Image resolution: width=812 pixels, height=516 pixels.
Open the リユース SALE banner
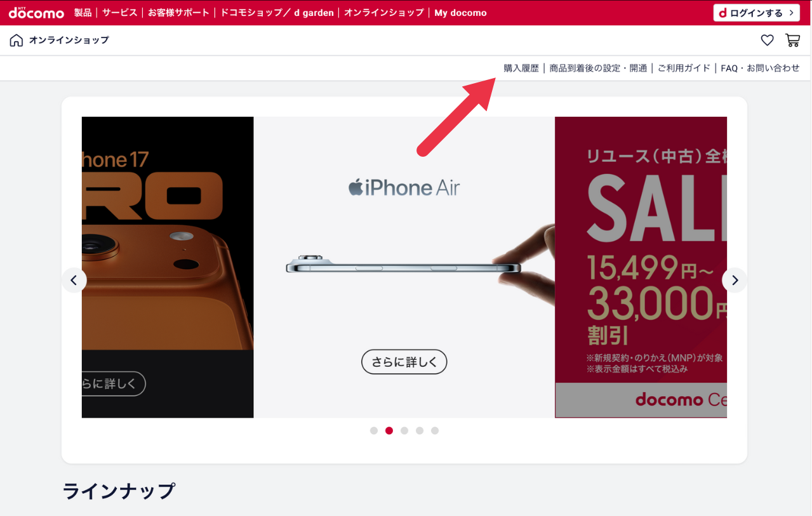point(641,267)
